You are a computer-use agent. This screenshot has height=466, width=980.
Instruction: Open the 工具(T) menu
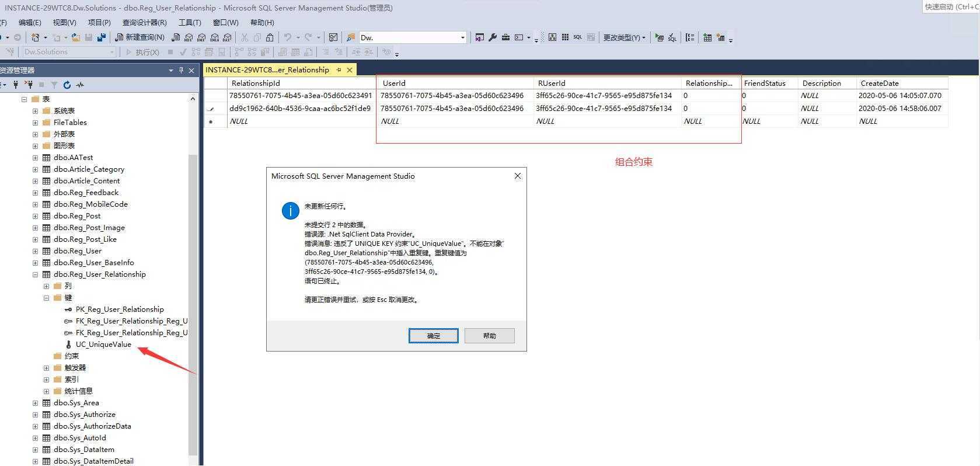(x=190, y=22)
